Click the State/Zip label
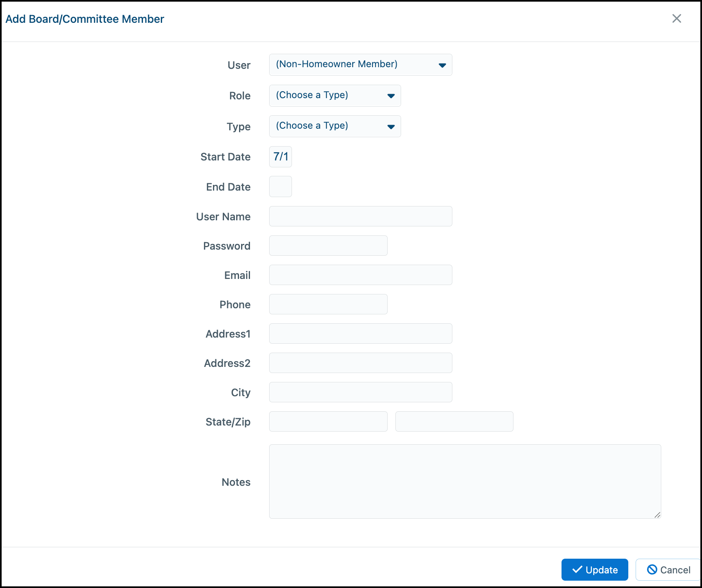The width and height of the screenshot is (702, 588). [228, 422]
